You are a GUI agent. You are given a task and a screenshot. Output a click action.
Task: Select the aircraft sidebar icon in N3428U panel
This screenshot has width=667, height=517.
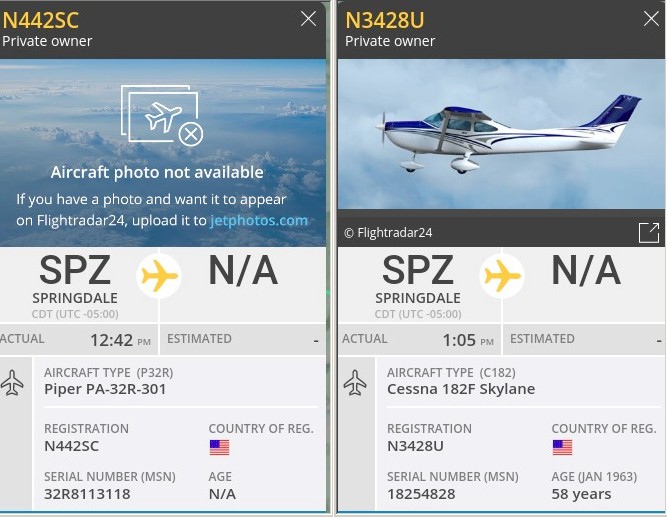click(x=356, y=383)
